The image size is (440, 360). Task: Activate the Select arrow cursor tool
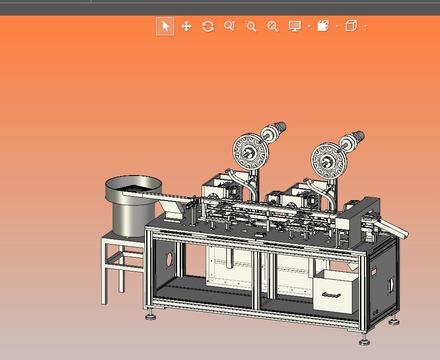(x=165, y=26)
